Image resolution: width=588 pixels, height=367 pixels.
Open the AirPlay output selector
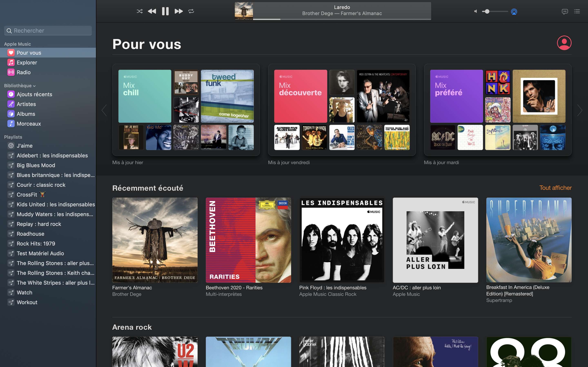click(514, 11)
